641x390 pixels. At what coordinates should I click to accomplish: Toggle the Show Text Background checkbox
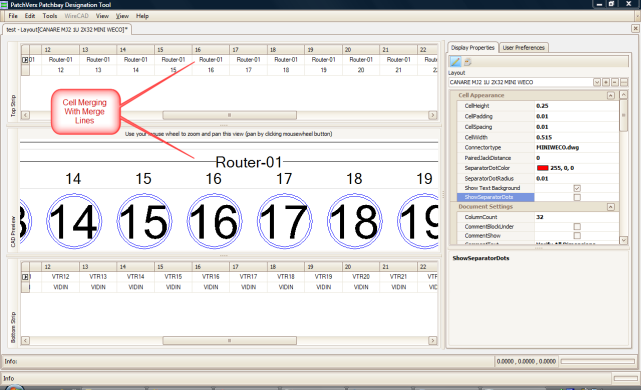[x=577, y=188]
